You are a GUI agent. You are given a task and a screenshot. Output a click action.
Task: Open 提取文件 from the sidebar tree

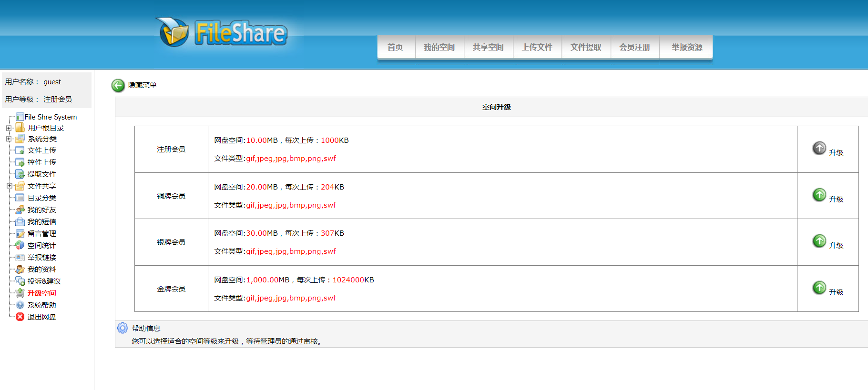tap(42, 174)
